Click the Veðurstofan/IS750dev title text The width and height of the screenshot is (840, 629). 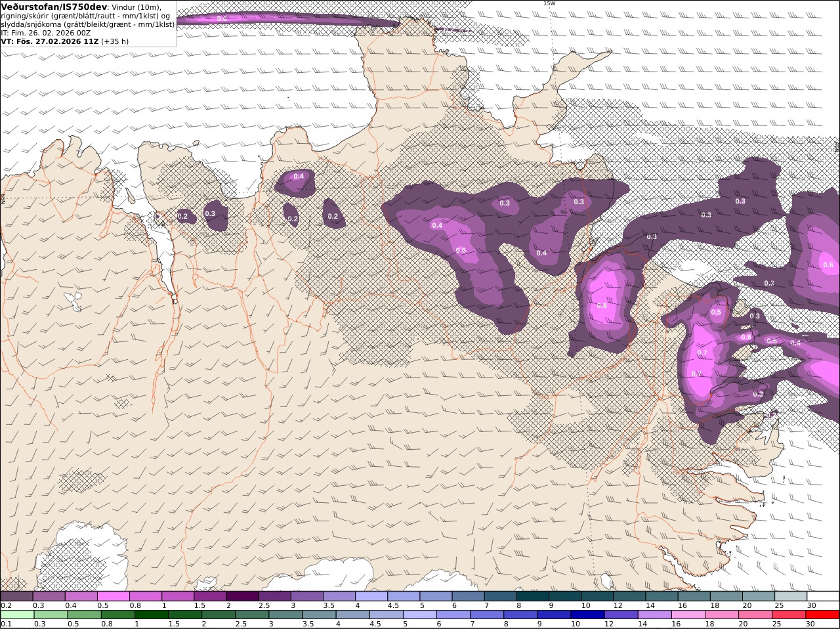click(54, 7)
